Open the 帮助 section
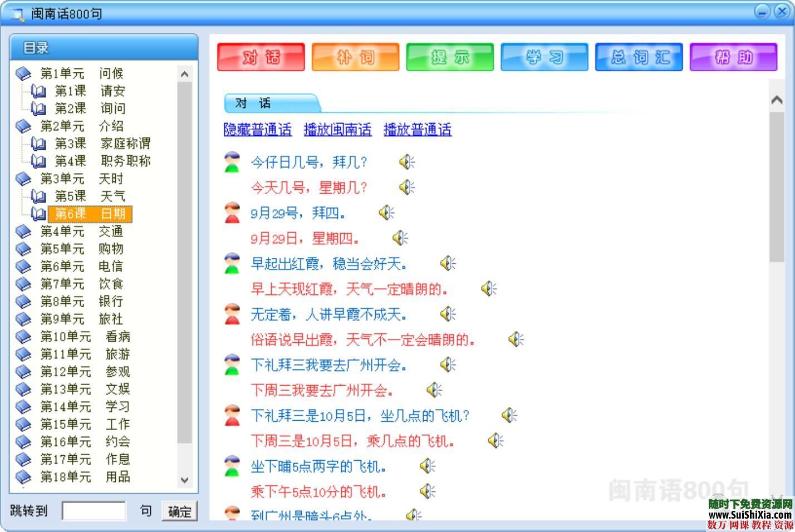Viewport: 795px width, 532px height. click(733, 57)
